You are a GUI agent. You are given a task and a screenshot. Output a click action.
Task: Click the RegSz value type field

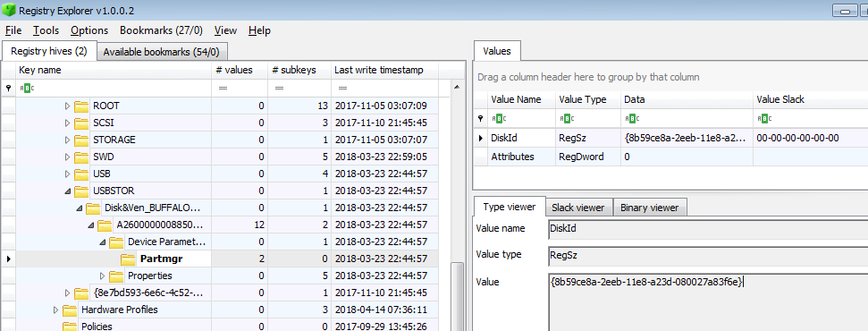point(708,255)
